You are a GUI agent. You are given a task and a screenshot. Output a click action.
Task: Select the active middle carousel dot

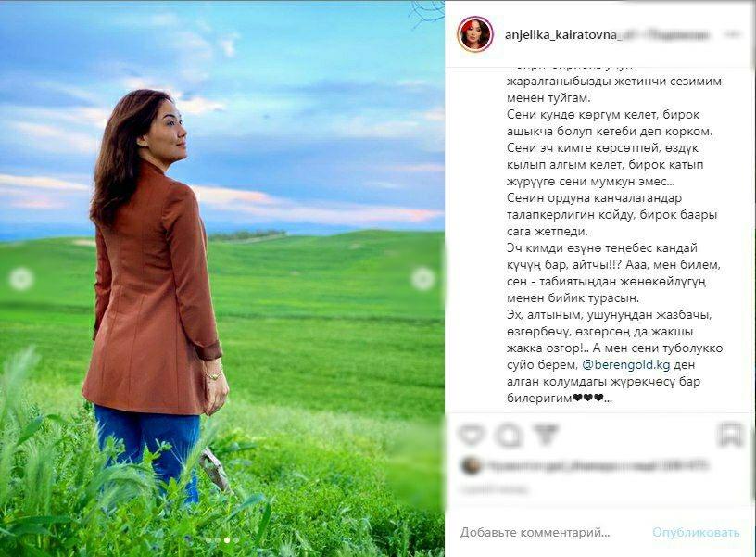pyautogui.click(x=227, y=540)
